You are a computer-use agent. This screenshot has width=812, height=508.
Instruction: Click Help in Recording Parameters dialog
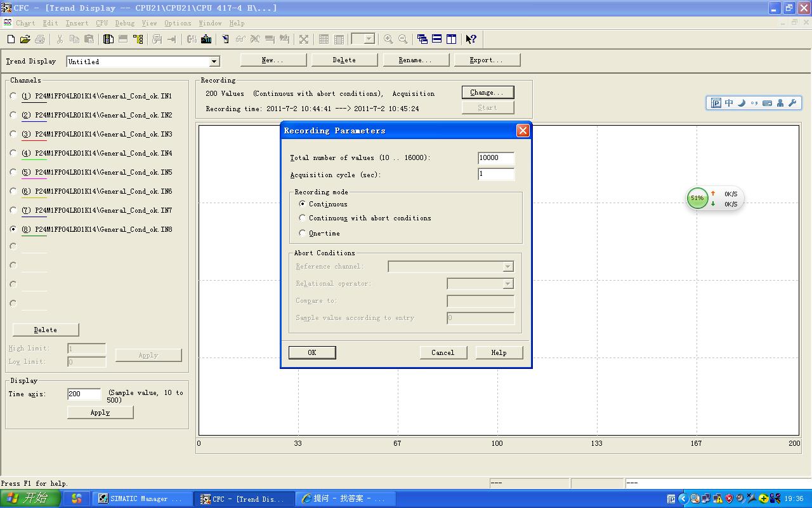499,352
